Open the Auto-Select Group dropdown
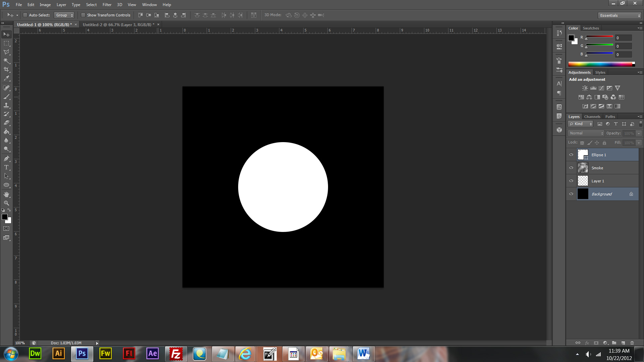644x362 pixels. [64, 15]
